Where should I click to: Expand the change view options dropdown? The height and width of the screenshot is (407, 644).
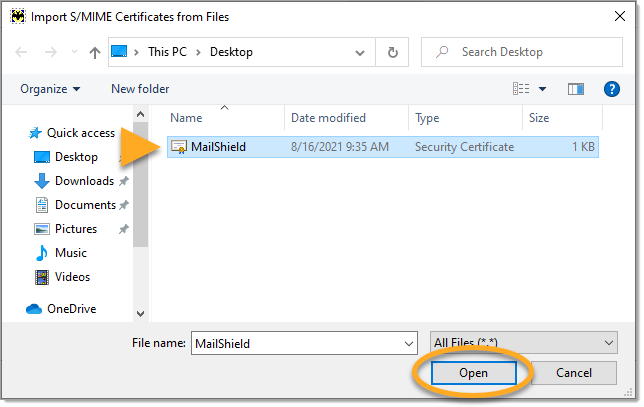point(542,89)
